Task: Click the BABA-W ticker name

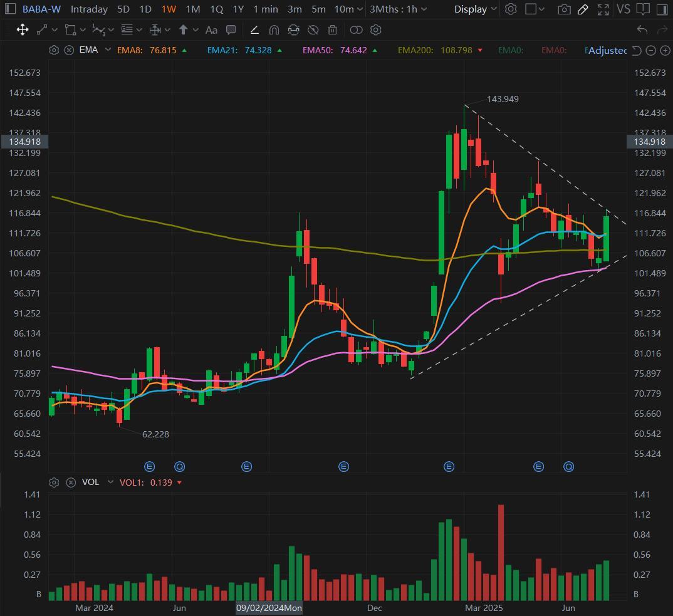Action: 41,9
